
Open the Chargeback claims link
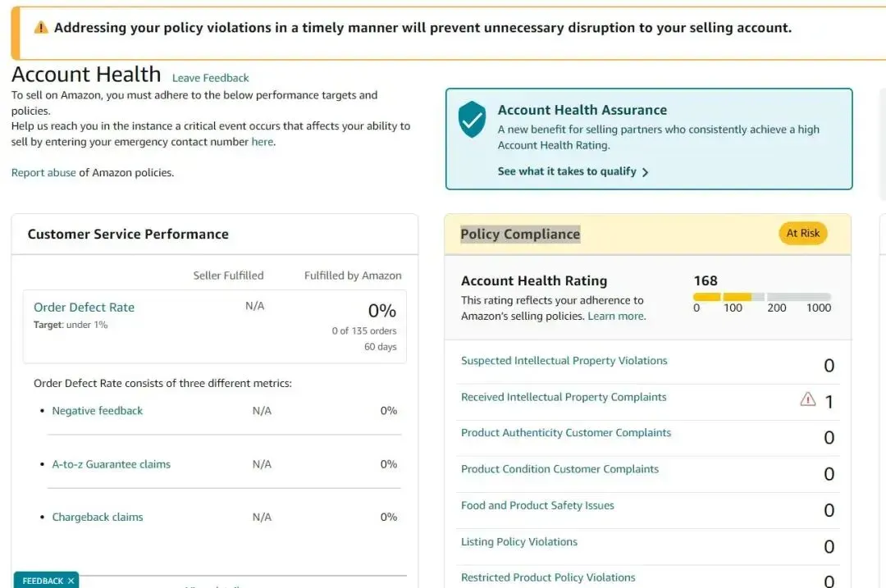pos(98,517)
